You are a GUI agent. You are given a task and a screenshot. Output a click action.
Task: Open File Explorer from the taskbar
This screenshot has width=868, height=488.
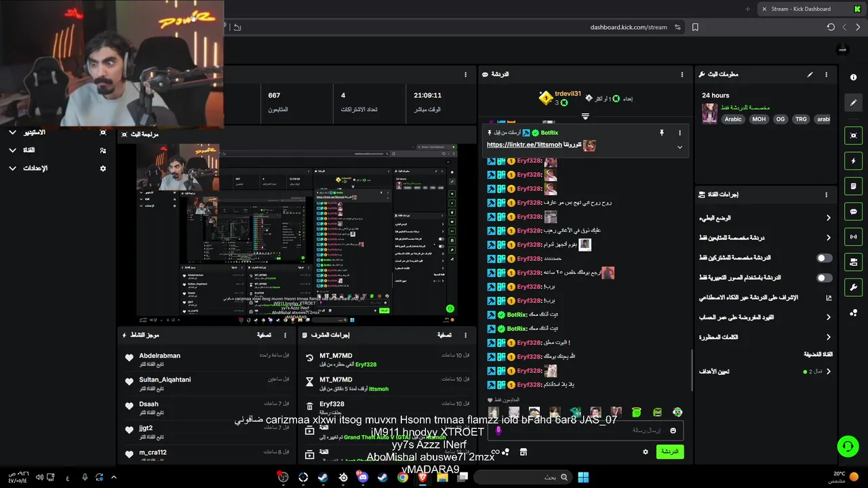tap(442, 477)
